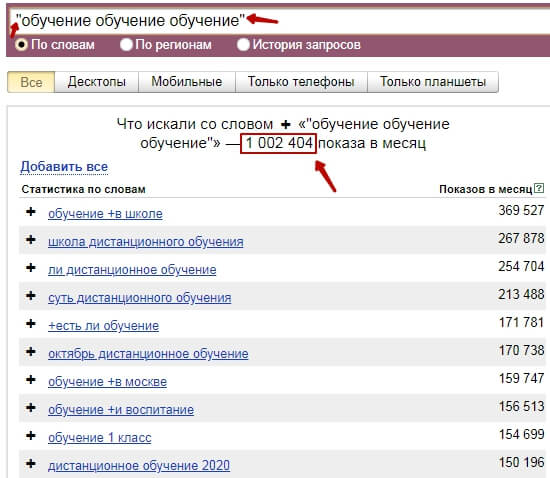Open 'дистанционное обучение 2020' link
The height and width of the screenshot is (478, 550).
139,466
